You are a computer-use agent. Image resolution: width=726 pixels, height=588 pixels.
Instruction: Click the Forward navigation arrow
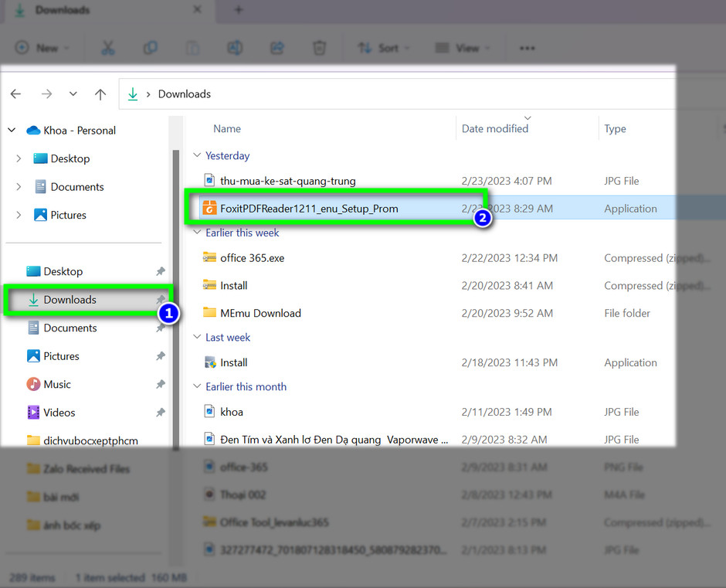46,94
